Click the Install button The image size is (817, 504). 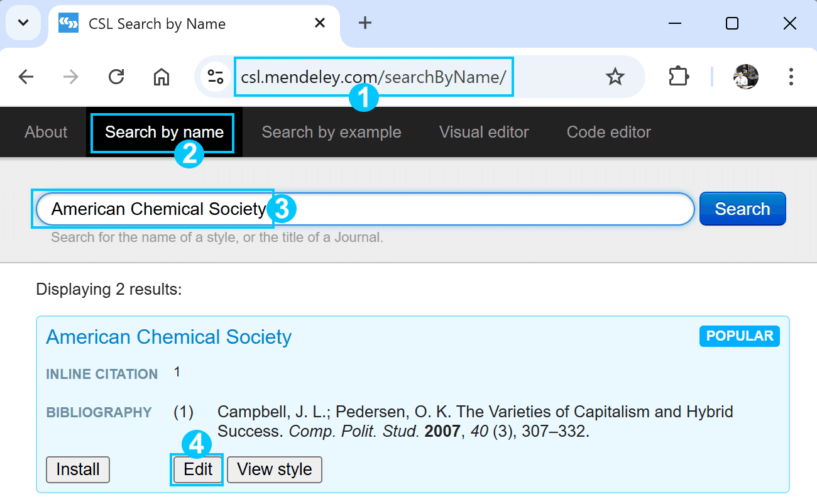(78, 469)
